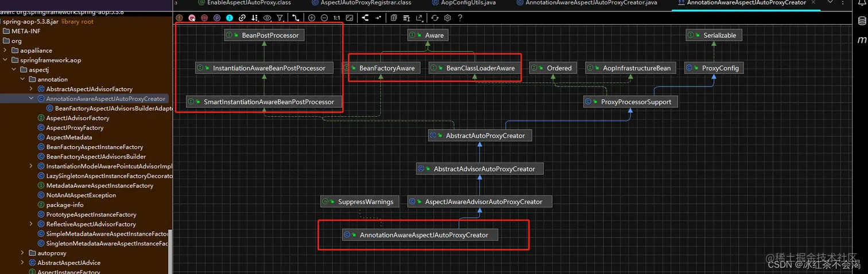Toggle showing fields in the diagram
The width and height of the screenshot is (868, 274).
179,18
